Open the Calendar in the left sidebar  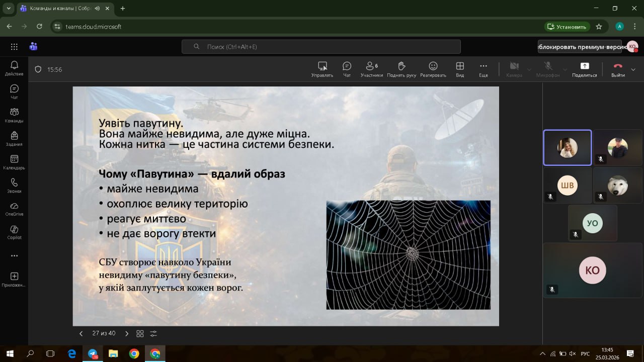14,162
